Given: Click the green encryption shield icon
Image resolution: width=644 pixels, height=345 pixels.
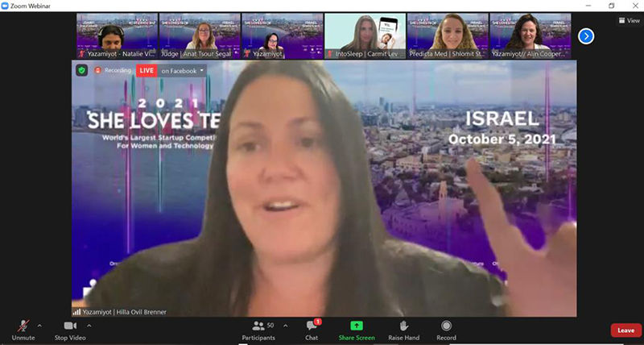Looking at the screenshot, I should [x=82, y=70].
